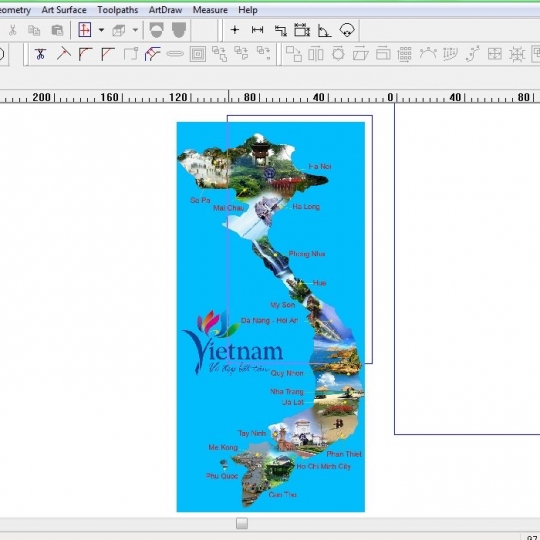Screen dimensions: 540x540
Task: Click the Paste clipboard icon
Action: (x=57, y=30)
